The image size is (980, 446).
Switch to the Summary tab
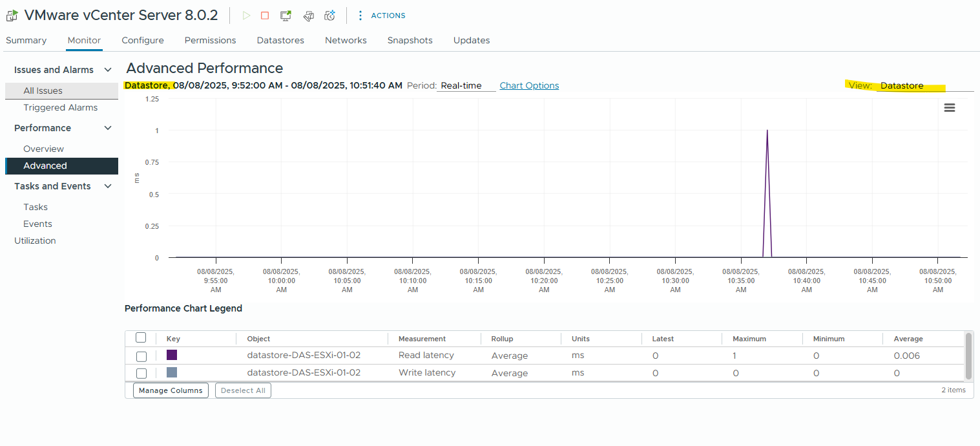point(26,40)
